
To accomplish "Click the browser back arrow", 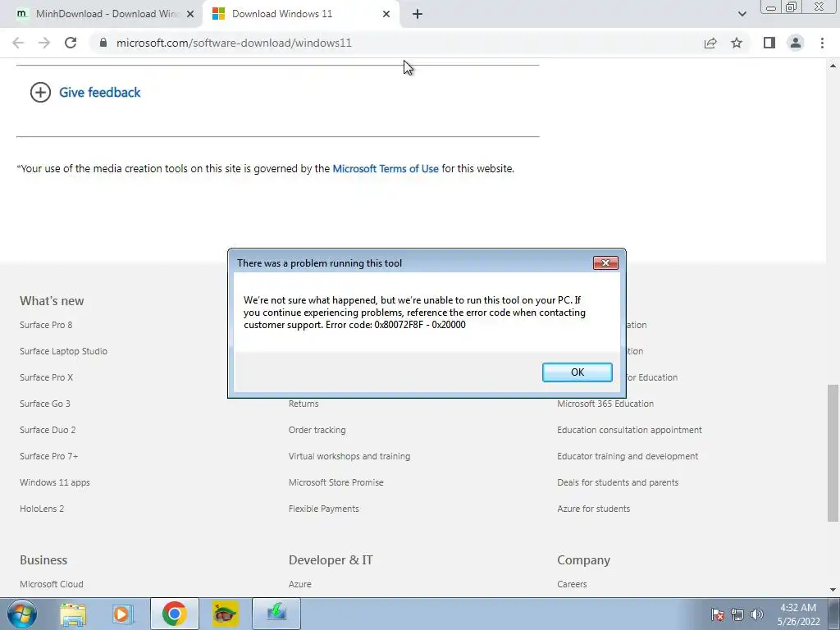I will [x=18, y=43].
